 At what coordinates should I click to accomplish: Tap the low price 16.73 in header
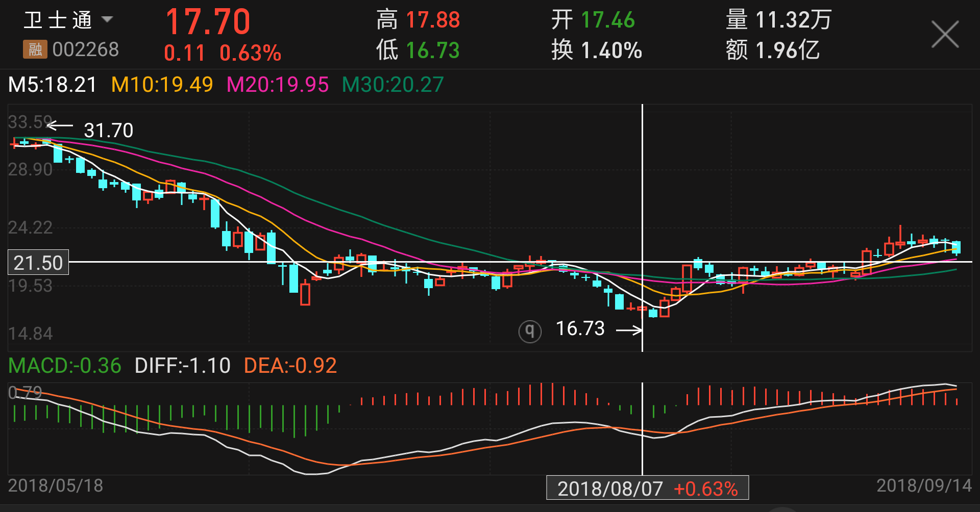click(433, 50)
